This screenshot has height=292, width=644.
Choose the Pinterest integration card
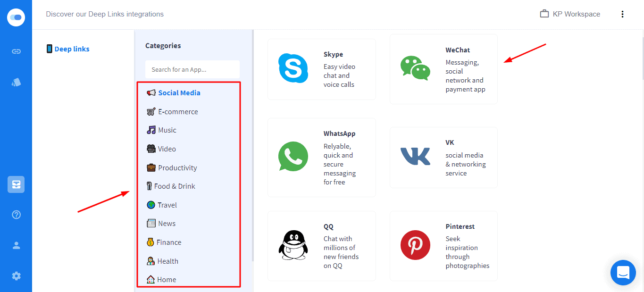[x=443, y=246]
